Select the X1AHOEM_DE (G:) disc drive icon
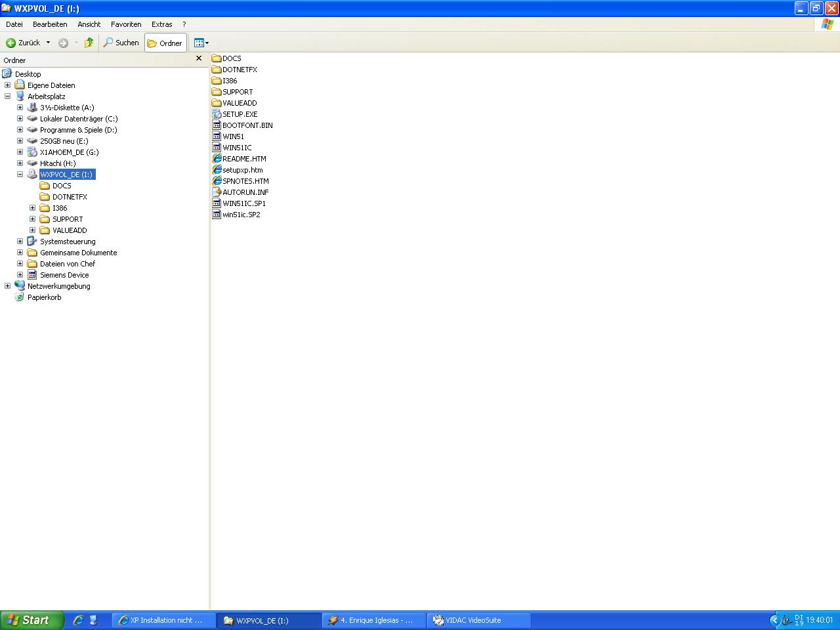Image resolution: width=840 pixels, height=630 pixels. tap(32, 152)
